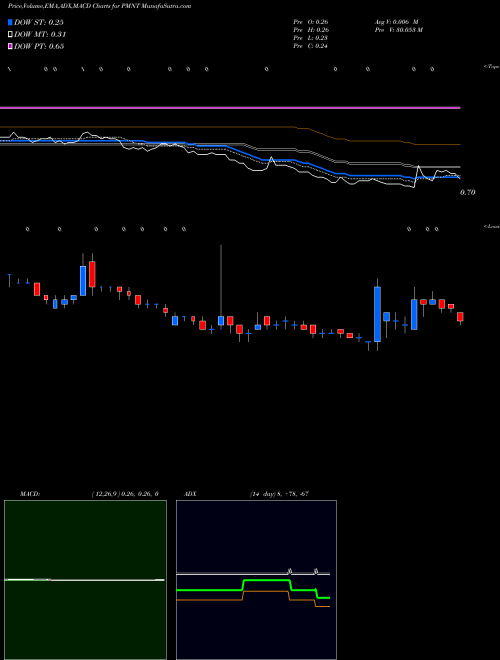Click the 'Pre C: 0.24' close value
This screenshot has width=500, height=660.
[x=311, y=46]
